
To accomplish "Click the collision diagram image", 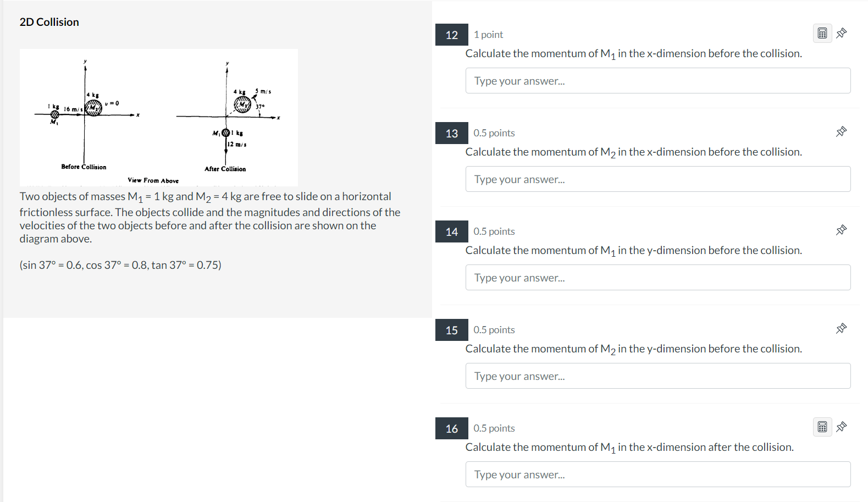I will (158, 117).
